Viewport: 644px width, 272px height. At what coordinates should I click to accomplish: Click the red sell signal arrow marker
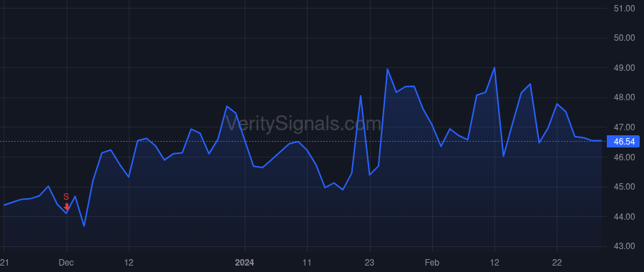pyautogui.click(x=67, y=207)
